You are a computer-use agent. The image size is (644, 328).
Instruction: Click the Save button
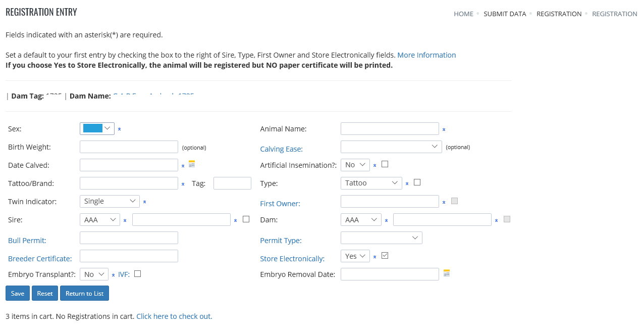point(18,293)
